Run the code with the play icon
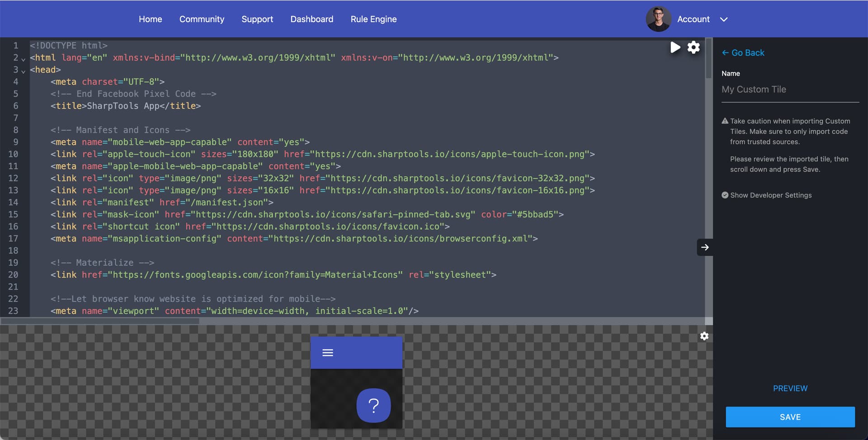Viewport: 868px width, 440px height. [x=675, y=47]
